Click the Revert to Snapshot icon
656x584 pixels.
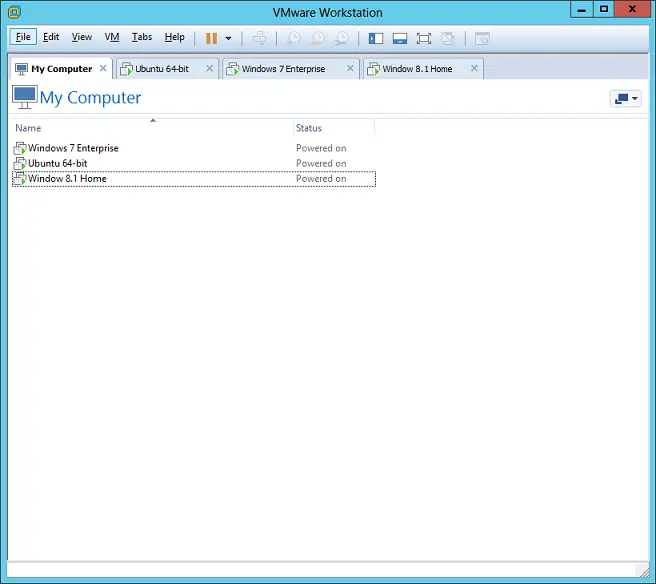tap(318, 38)
